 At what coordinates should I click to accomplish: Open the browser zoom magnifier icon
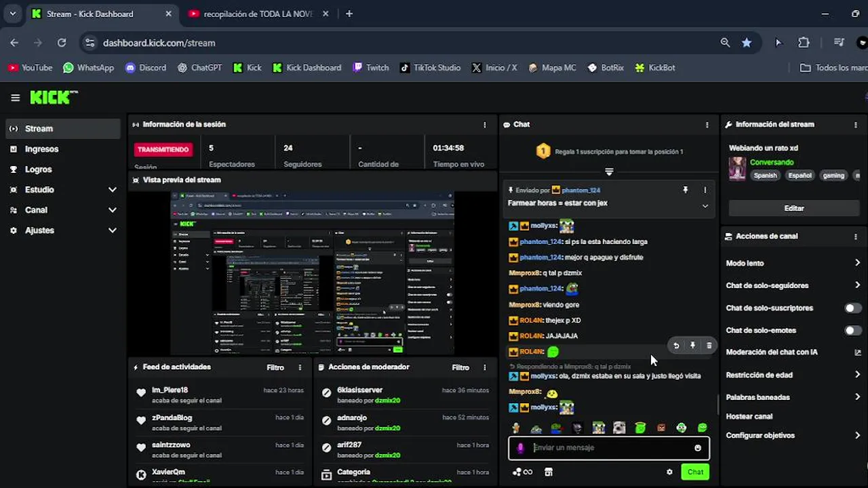(725, 43)
